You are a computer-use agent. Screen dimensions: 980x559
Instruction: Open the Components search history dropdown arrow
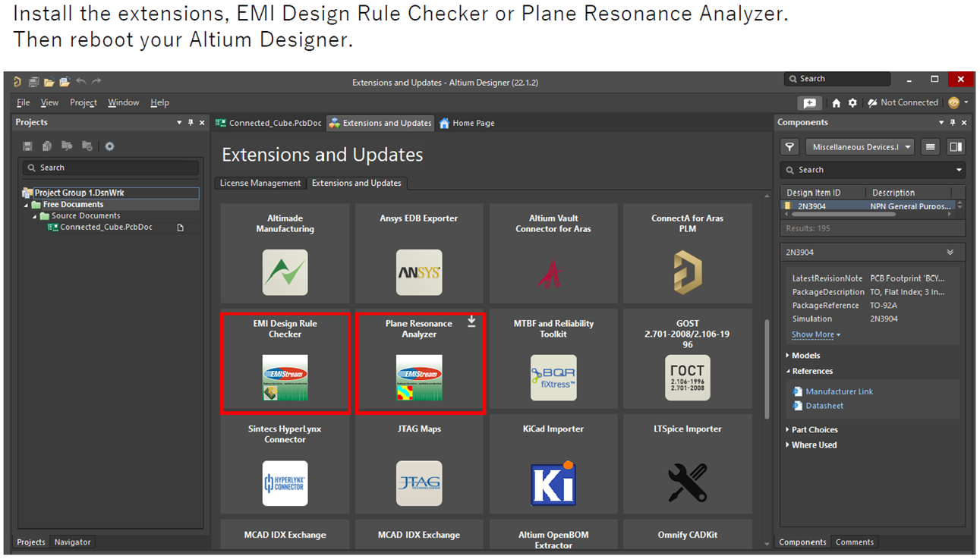point(959,171)
